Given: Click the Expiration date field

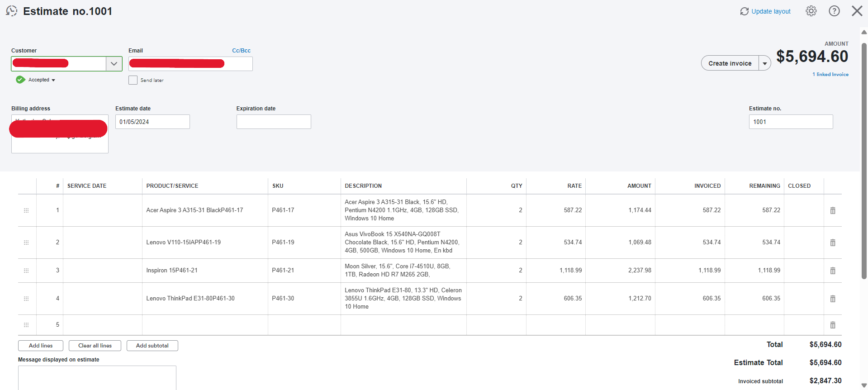Looking at the screenshot, I should point(274,122).
